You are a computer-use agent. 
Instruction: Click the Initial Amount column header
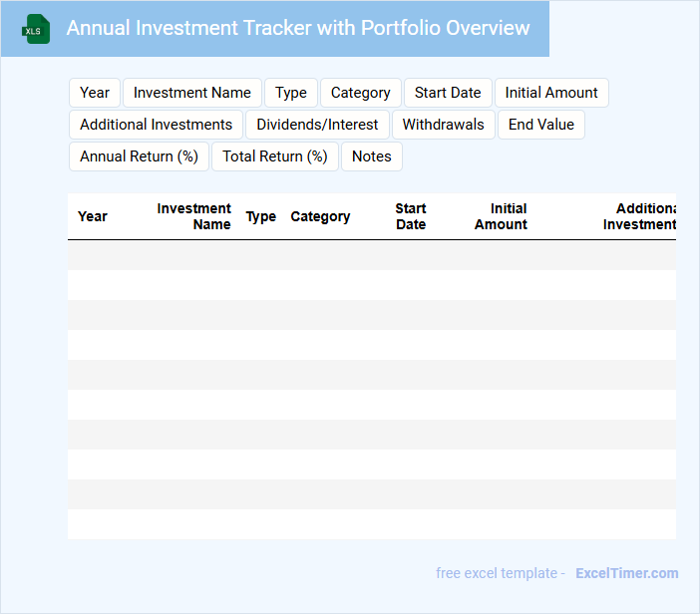[501, 216]
